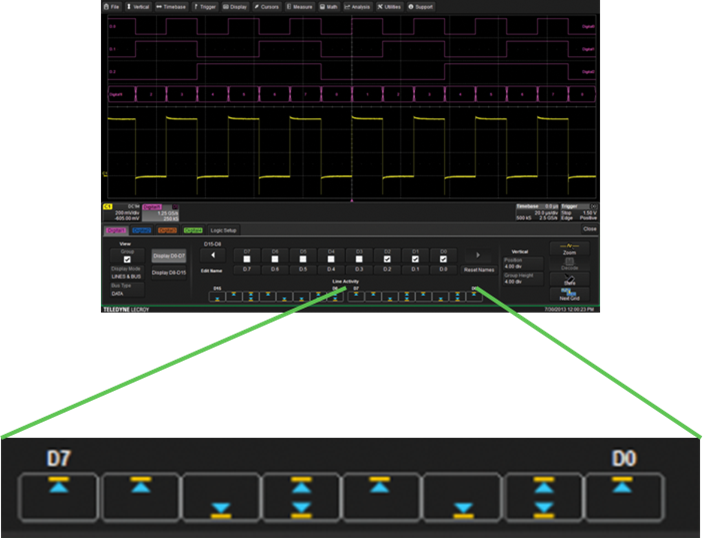The width and height of the screenshot is (703, 538).
Task: Open the Math menu
Action: [x=329, y=7]
